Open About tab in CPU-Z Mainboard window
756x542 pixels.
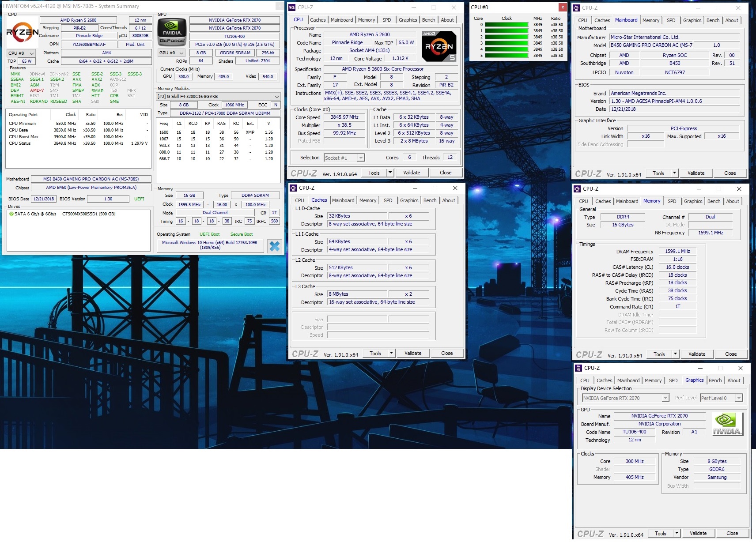click(x=732, y=20)
